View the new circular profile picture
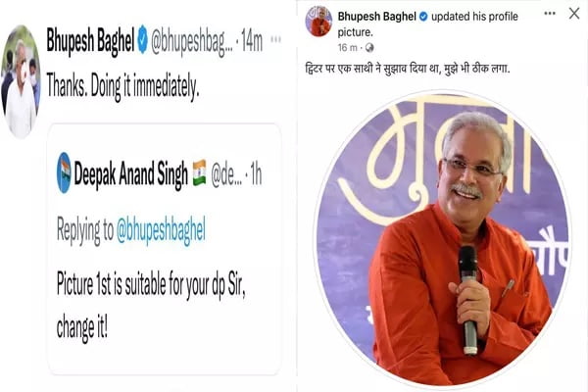The width and height of the screenshot is (588, 392). [x=443, y=239]
